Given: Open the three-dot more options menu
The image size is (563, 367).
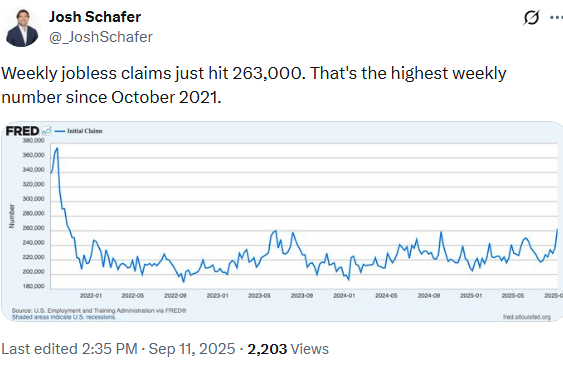Looking at the screenshot, I should click(x=556, y=17).
